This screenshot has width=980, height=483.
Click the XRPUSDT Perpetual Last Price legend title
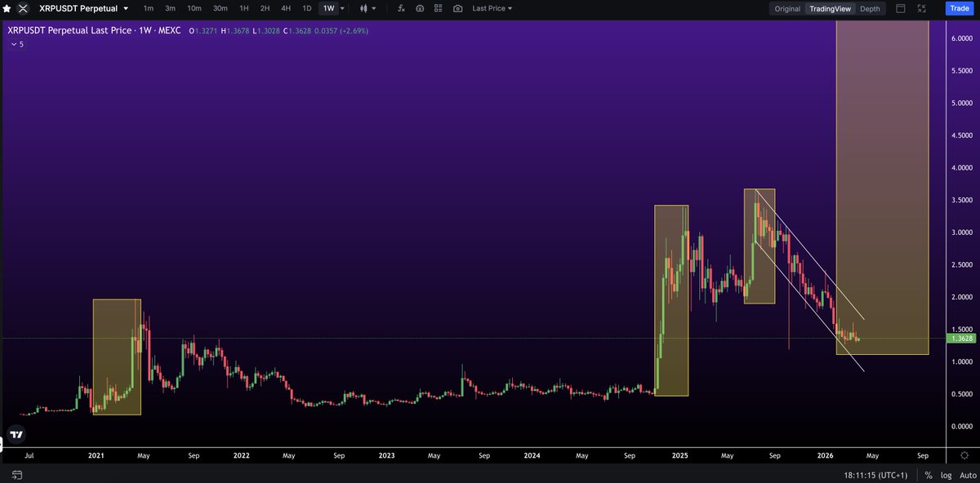(x=96, y=31)
